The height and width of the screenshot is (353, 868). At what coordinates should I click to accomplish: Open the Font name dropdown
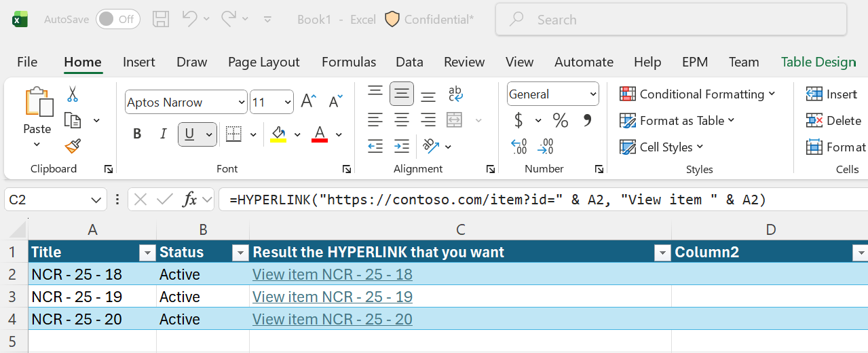[242, 103]
